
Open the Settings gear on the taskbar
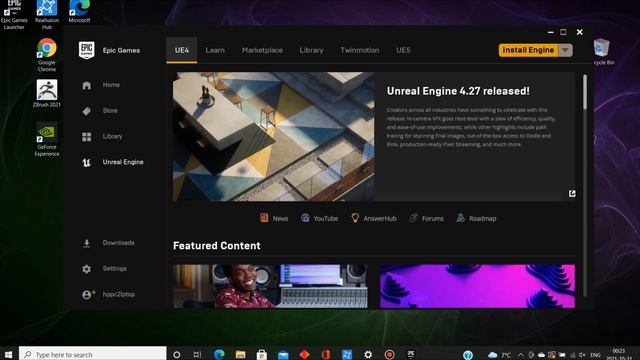point(368,354)
